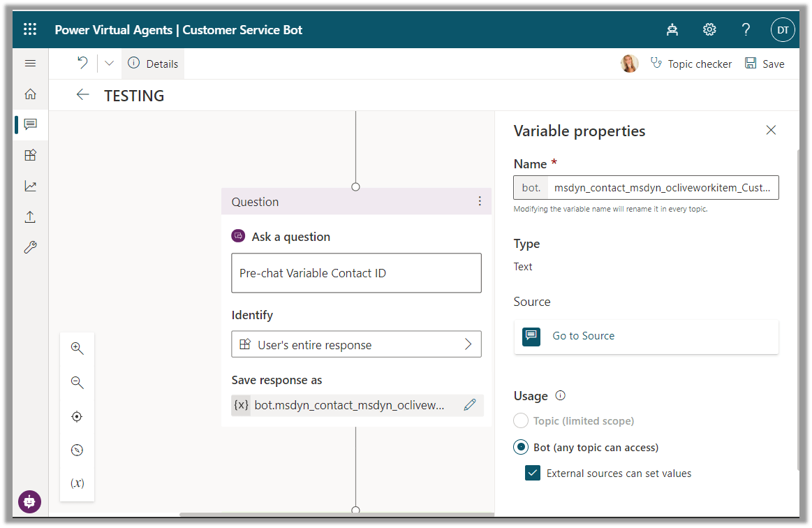Click the user profile photo in toolbar
812x528 pixels.
[629, 64]
